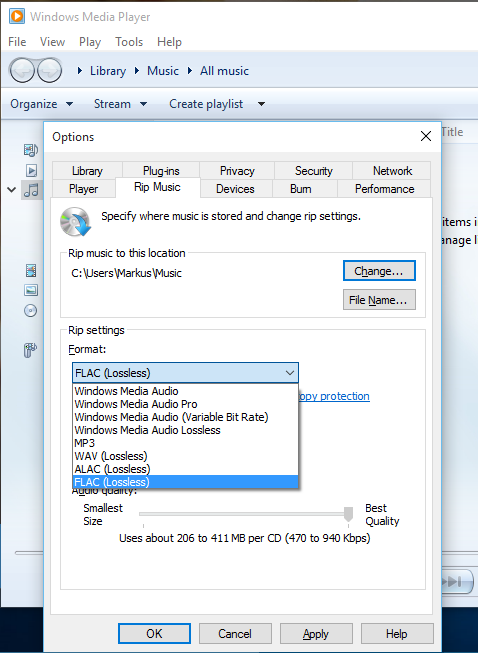The width and height of the screenshot is (478, 653).
Task: Close the Options dialog with the X
Action: tap(426, 136)
